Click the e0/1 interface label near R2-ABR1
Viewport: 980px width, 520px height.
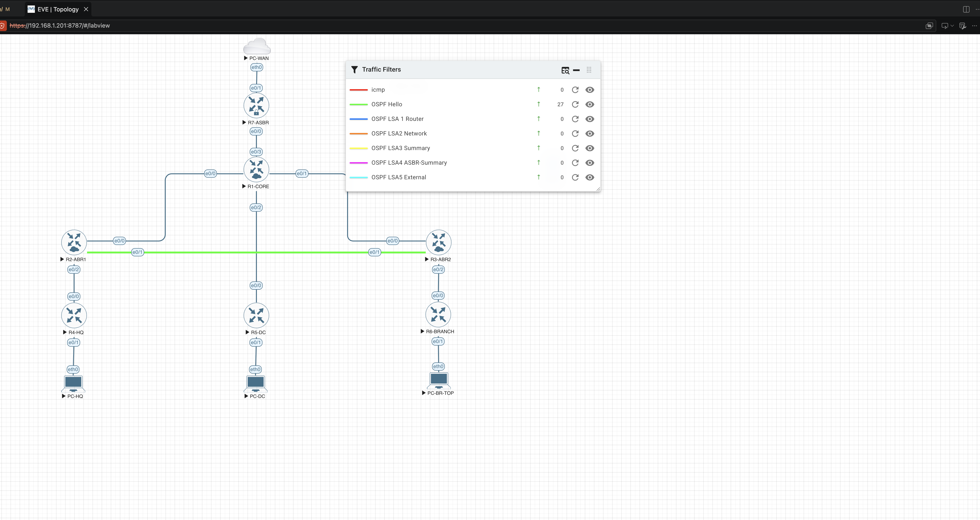[138, 252]
